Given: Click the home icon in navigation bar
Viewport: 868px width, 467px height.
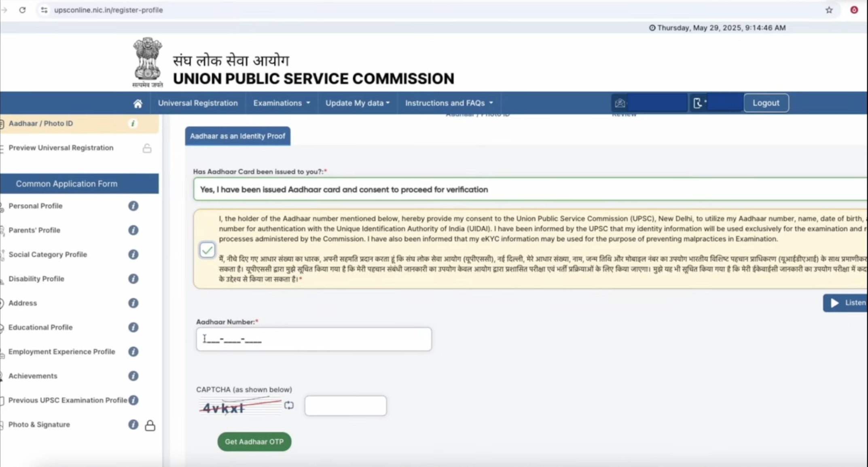Looking at the screenshot, I should [138, 104].
